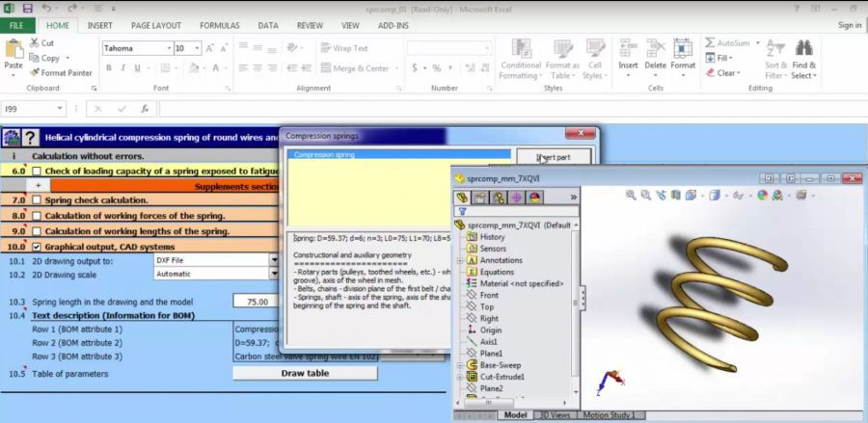The image size is (868, 423).
Task: Expand SolidWorks manager tabs double chevron
Action: click(x=574, y=198)
